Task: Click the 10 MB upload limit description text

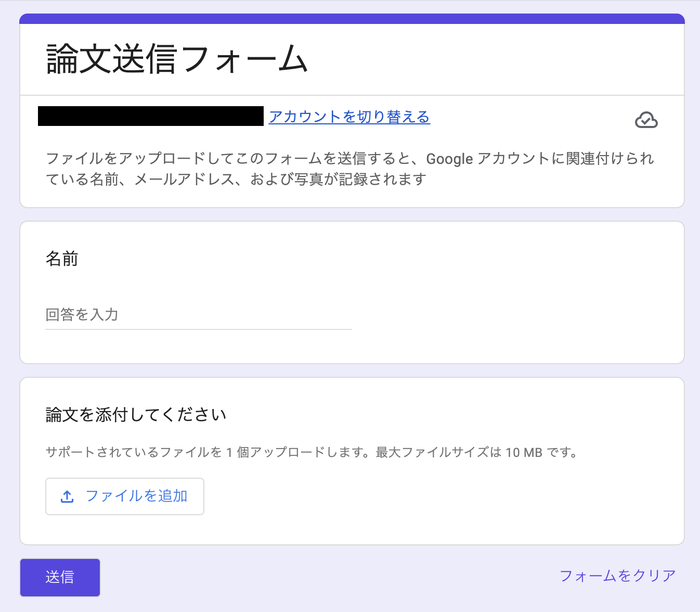Action: (x=312, y=452)
